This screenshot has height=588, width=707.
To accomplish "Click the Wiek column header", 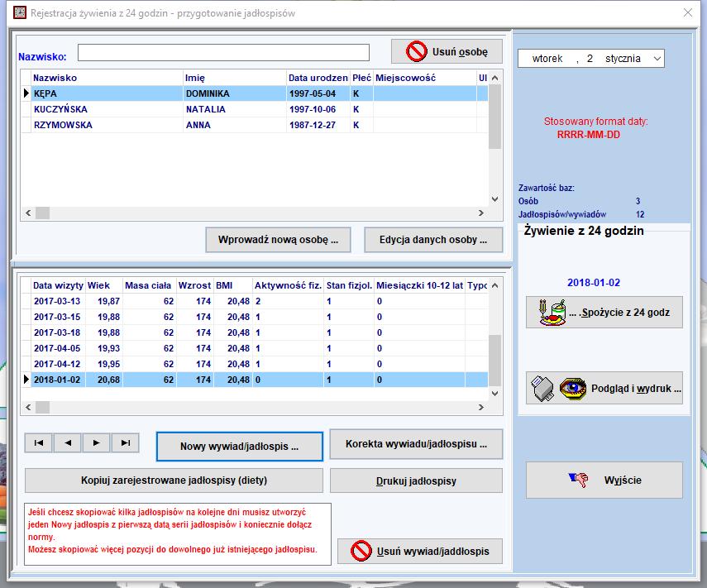I will point(104,285).
